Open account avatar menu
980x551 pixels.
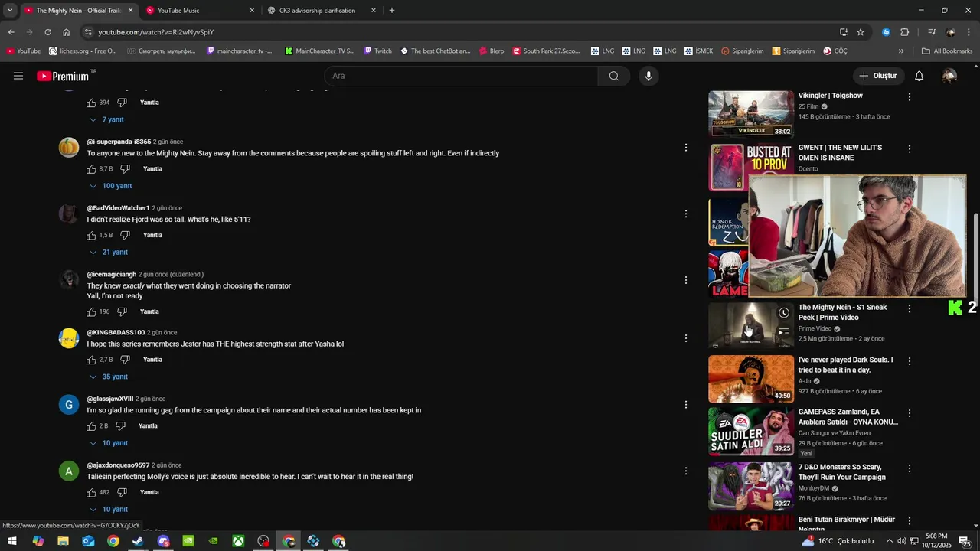(x=949, y=76)
